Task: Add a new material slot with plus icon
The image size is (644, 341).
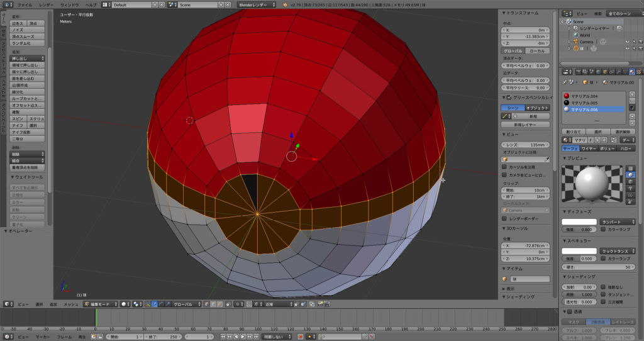Action: 631,95
